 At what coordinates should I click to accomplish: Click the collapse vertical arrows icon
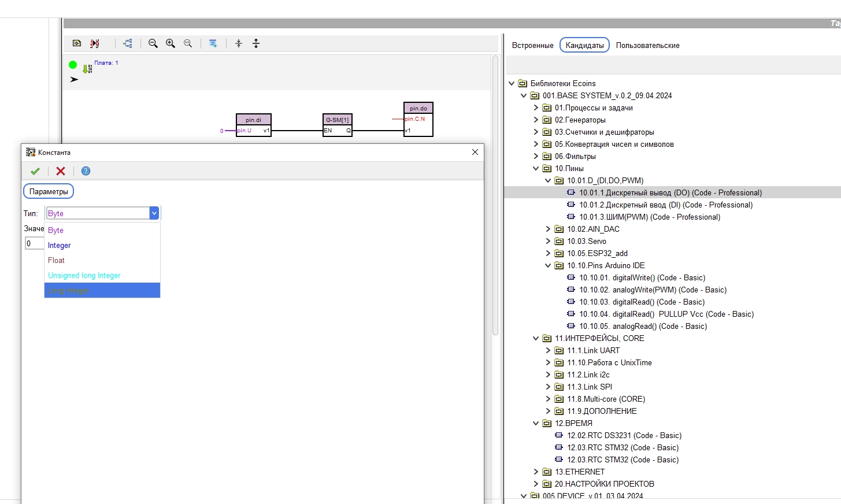(x=239, y=43)
